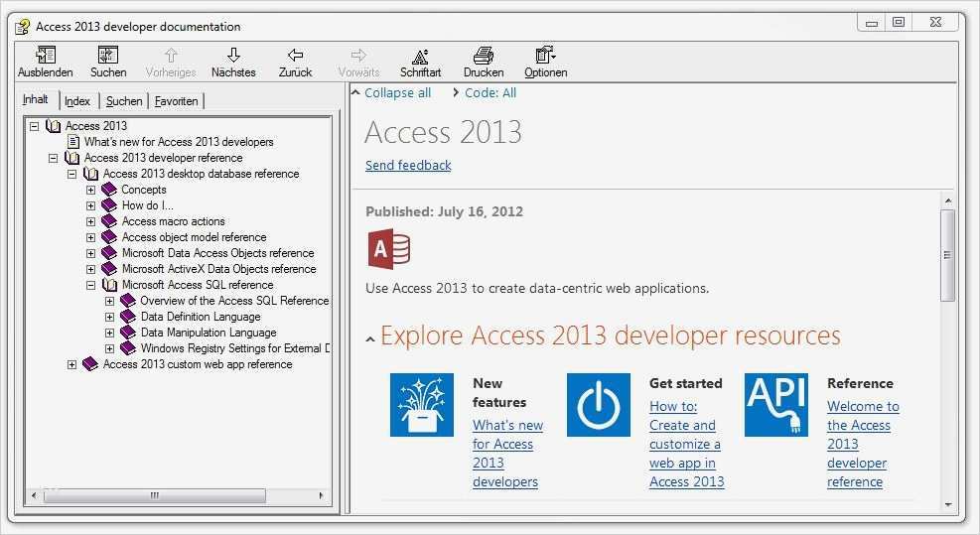980x535 pixels.
Task: Click the Get started power button tile
Action: click(598, 405)
